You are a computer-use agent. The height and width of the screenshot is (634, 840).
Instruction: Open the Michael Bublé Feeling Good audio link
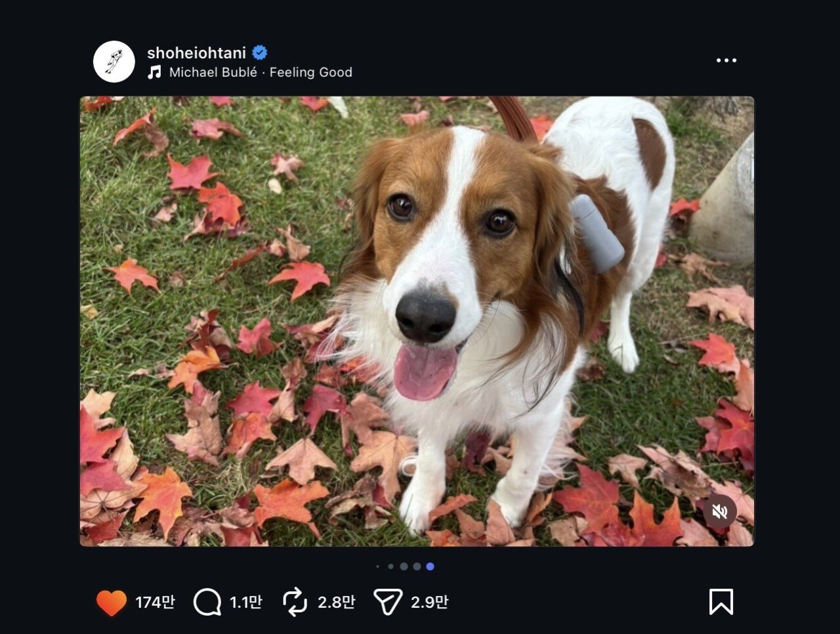(261, 72)
